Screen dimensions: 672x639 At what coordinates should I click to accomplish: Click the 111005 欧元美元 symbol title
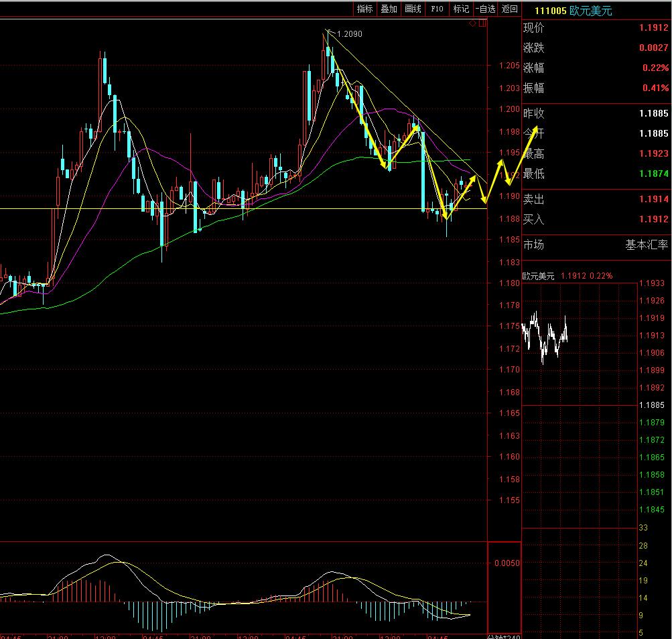[x=572, y=11]
